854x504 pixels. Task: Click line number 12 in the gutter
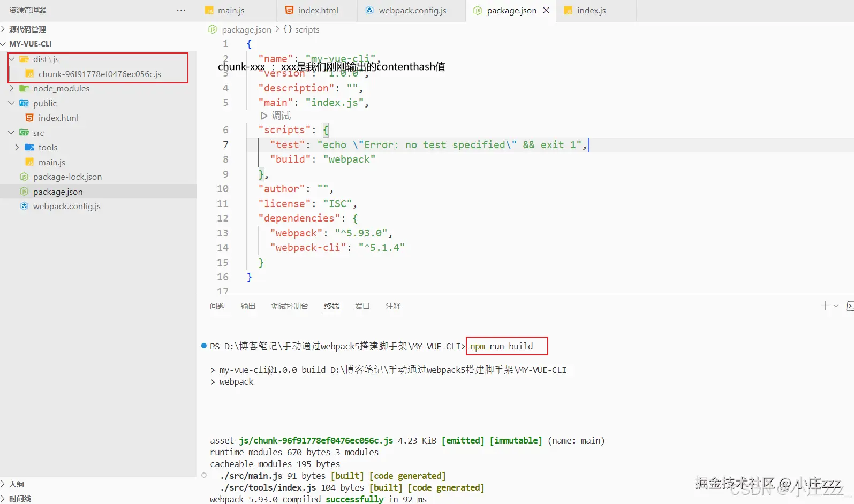[x=223, y=218]
